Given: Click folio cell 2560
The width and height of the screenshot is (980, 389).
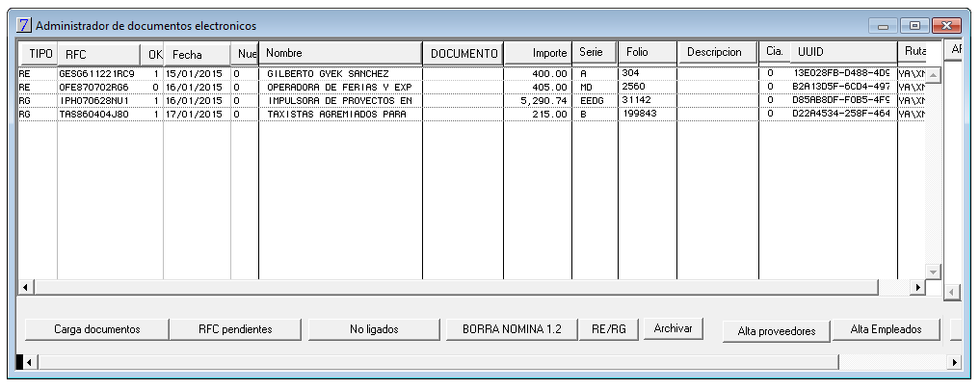Looking at the screenshot, I should pos(633,86).
